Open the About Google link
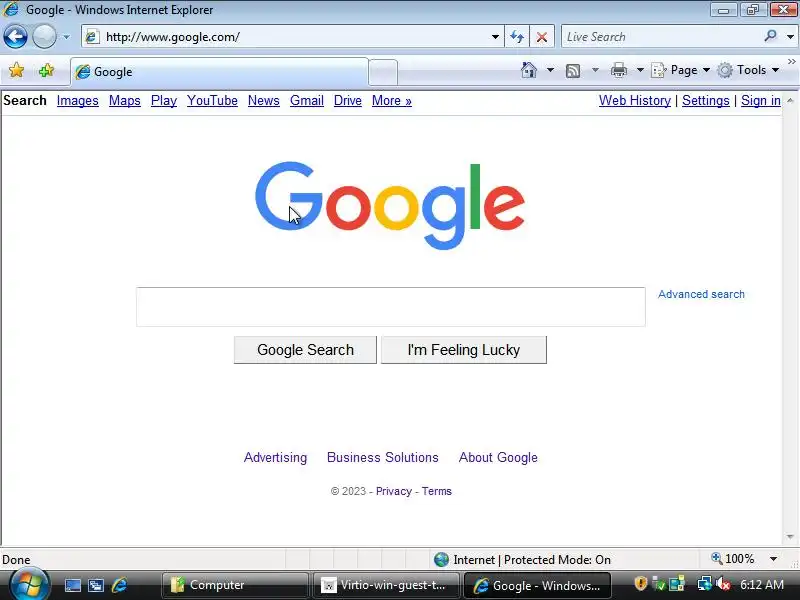The width and height of the screenshot is (800, 600). [498, 457]
